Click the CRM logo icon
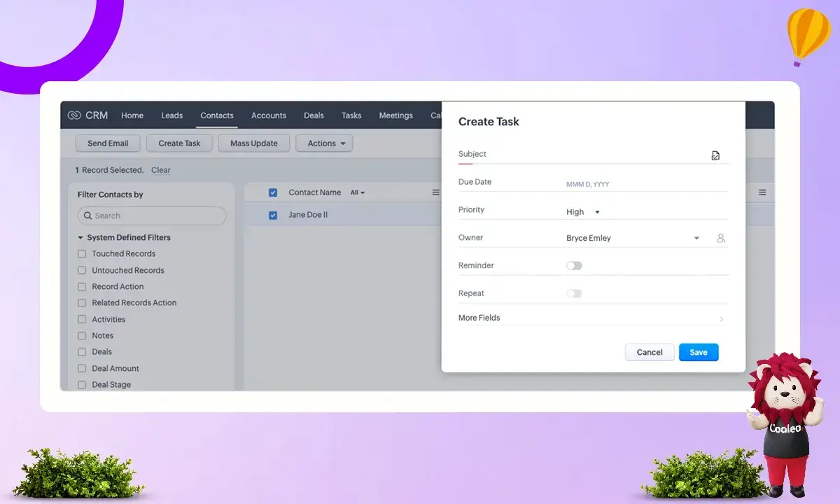 point(74,115)
